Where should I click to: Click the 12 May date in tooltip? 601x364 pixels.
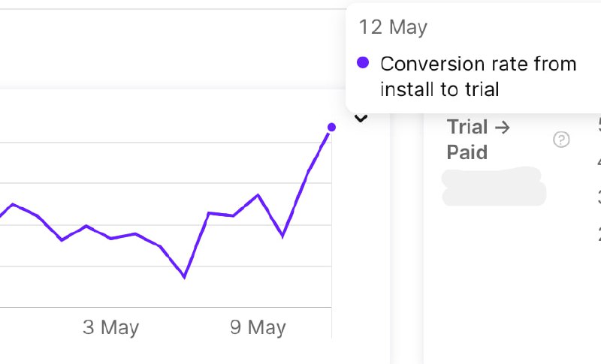[x=393, y=28]
